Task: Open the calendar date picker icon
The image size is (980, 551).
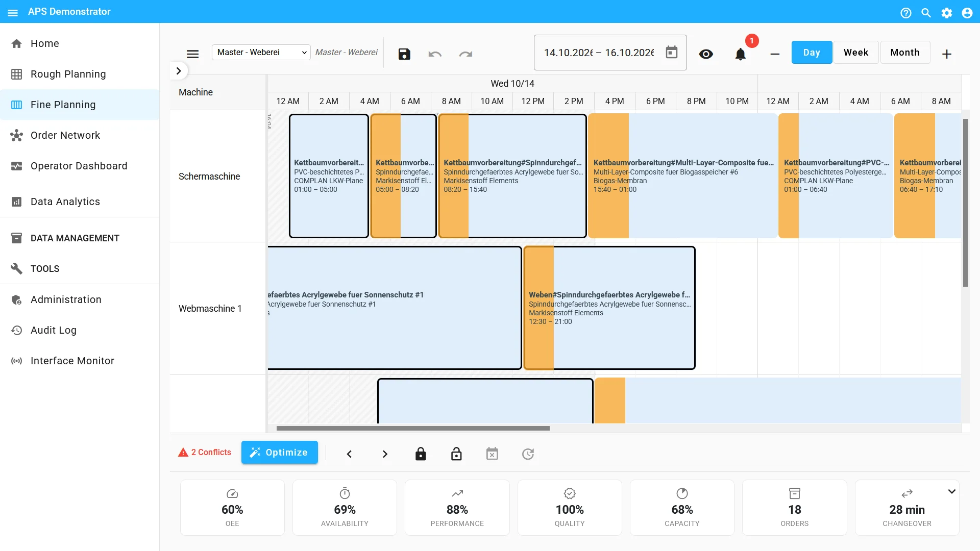Action: pyautogui.click(x=672, y=52)
